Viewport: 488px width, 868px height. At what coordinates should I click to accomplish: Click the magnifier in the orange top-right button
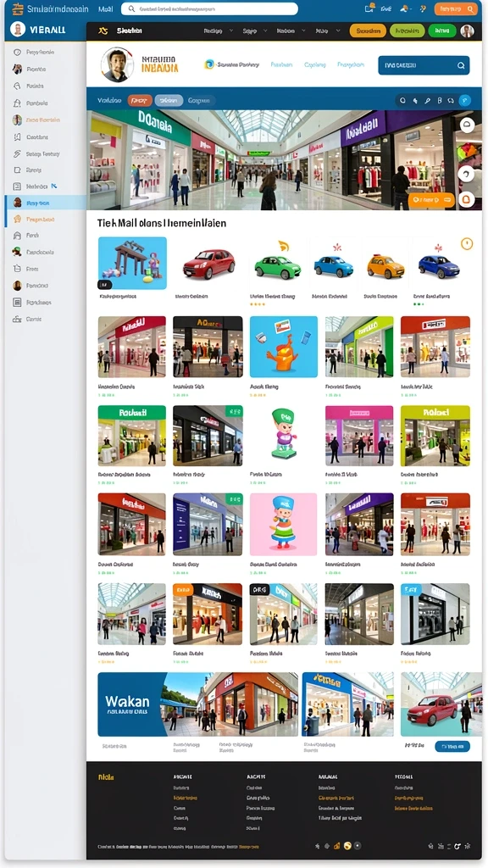(x=470, y=8)
